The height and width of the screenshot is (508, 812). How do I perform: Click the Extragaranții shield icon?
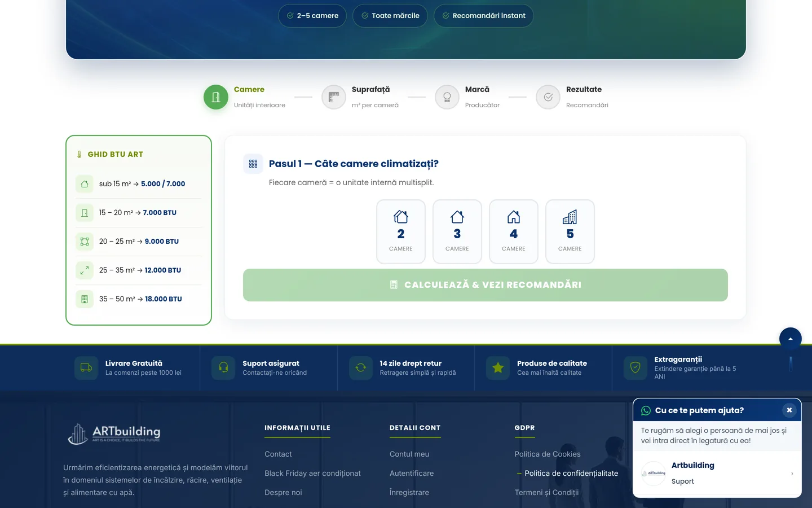[x=636, y=368]
